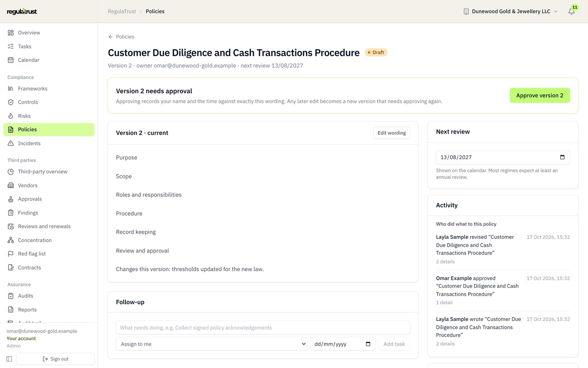Go back via the Policies back link
The width and height of the screenshot is (588, 368).
click(121, 37)
